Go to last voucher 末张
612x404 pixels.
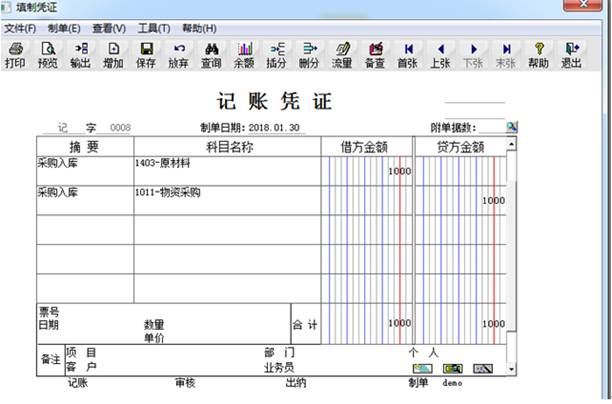pyautogui.click(x=506, y=55)
